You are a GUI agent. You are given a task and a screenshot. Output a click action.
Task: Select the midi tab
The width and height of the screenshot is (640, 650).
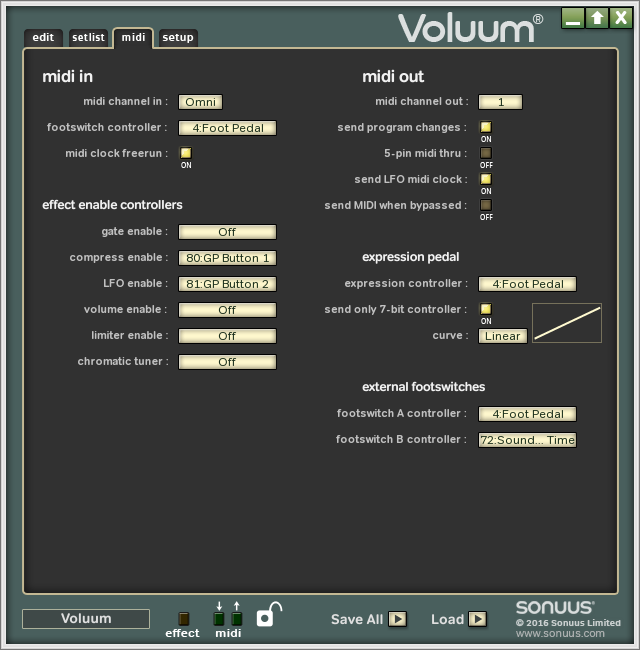(x=133, y=38)
